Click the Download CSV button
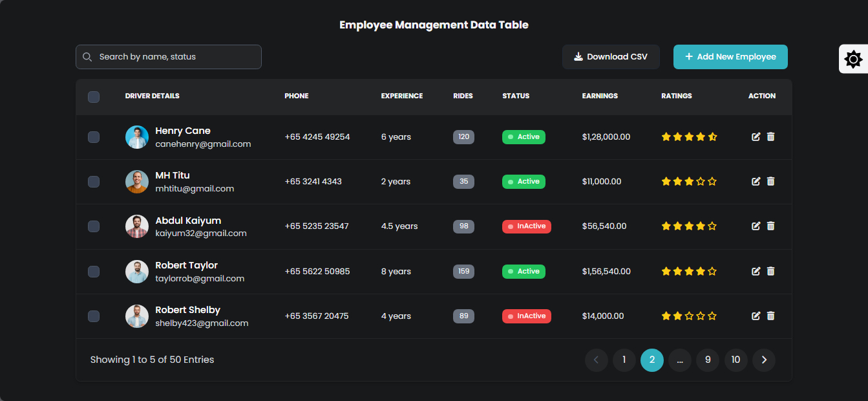The width and height of the screenshot is (868, 401). pos(611,57)
